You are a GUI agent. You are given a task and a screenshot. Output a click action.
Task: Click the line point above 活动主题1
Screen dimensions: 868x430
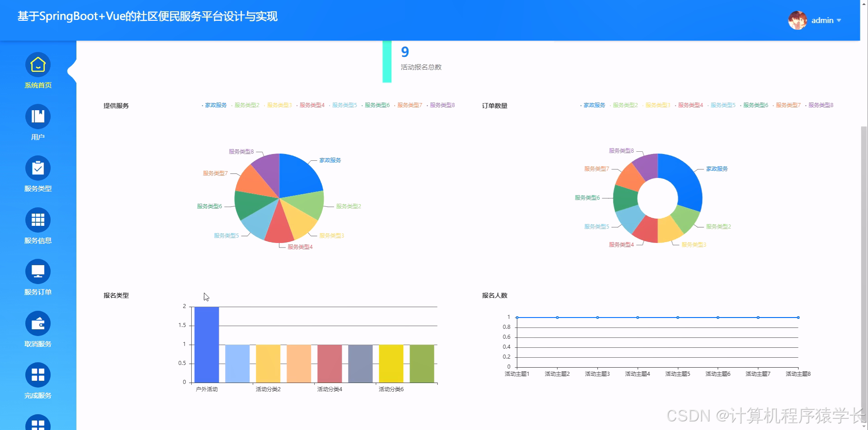[517, 318]
